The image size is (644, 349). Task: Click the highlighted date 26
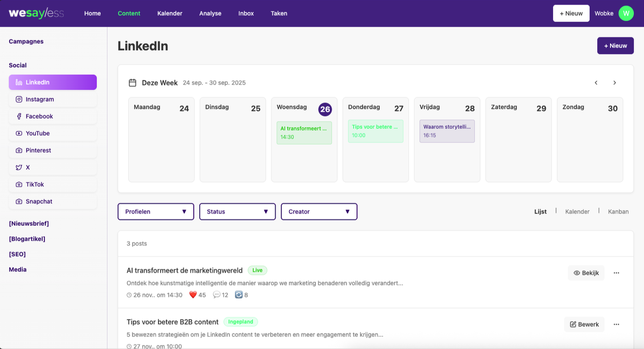(325, 109)
